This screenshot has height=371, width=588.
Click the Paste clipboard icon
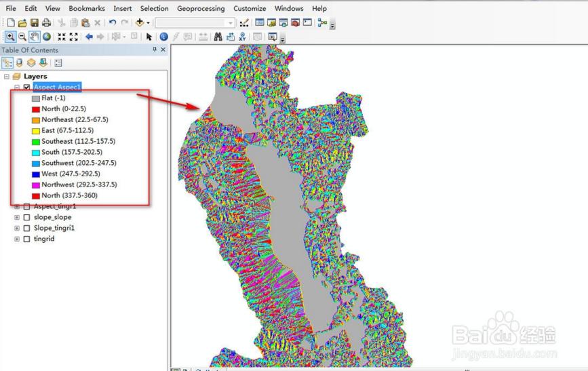85,23
